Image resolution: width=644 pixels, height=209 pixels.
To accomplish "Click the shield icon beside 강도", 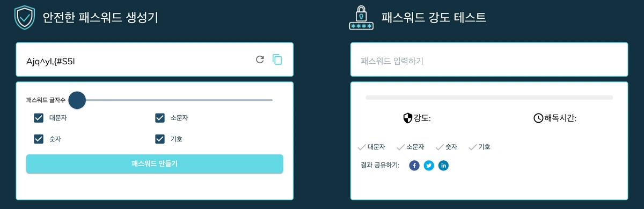I will 407,118.
